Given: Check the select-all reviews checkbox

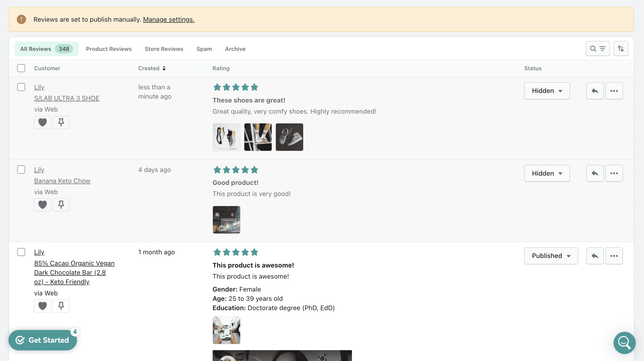Looking at the screenshot, I should [21, 68].
